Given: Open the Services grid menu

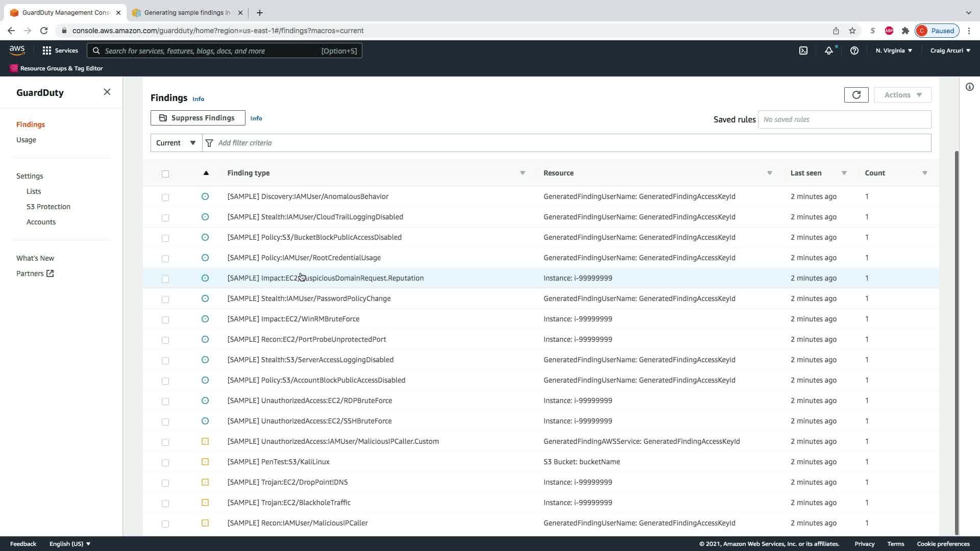Looking at the screenshot, I should 60,51.
